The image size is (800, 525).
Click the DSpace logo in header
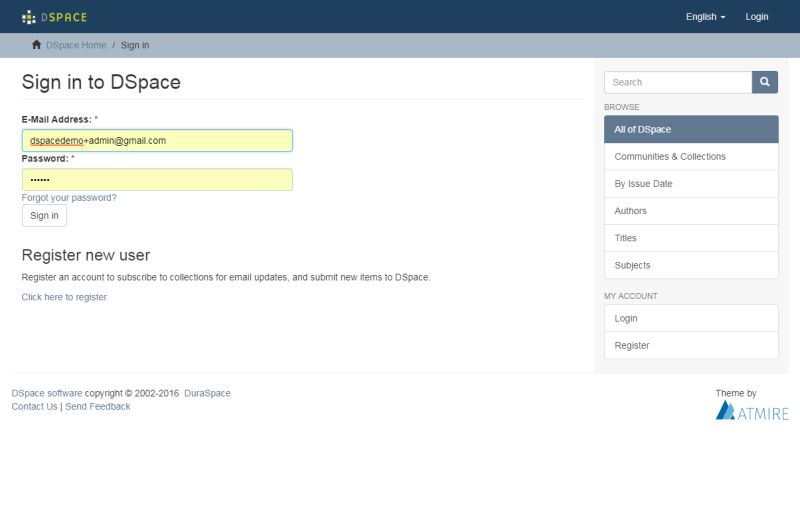(x=54, y=17)
